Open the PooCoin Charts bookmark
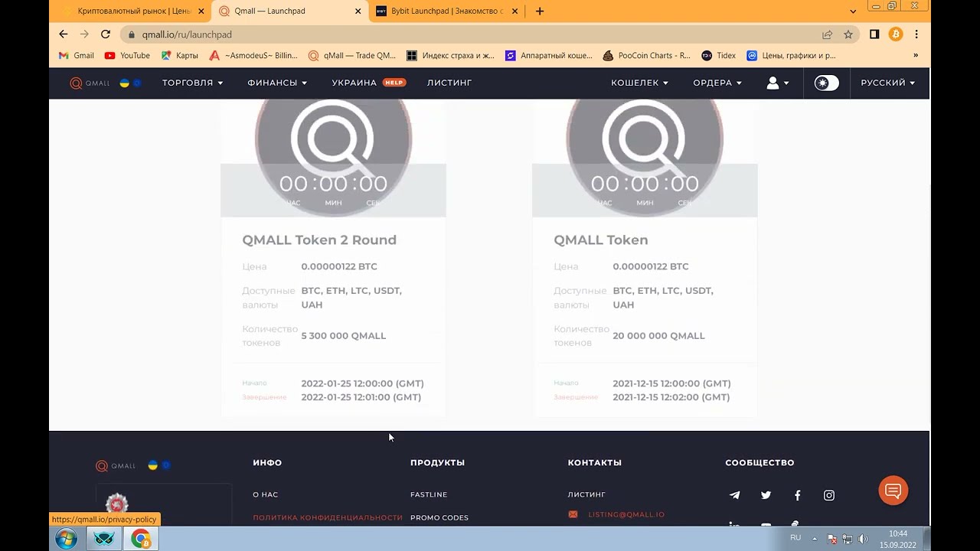Viewport: 980px width, 551px height. (x=647, y=56)
